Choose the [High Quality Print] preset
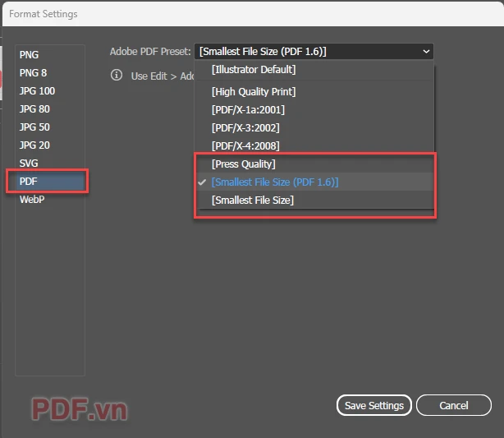 pos(314,92)
